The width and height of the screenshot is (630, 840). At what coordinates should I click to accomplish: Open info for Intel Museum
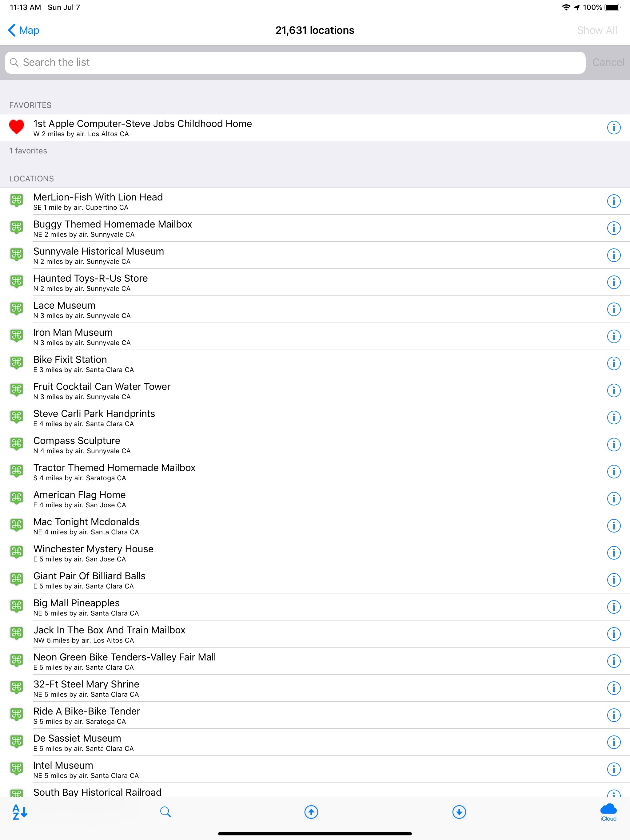[x=614, y=769]
